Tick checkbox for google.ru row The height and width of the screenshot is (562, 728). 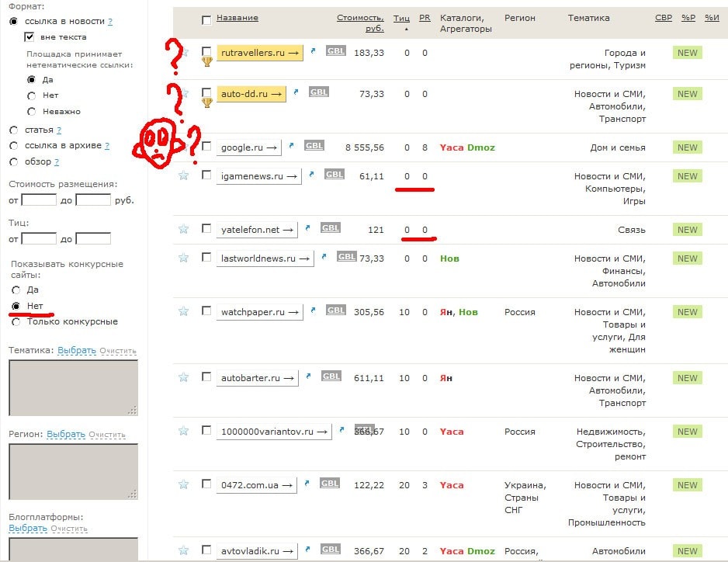[x=206, y=146]
